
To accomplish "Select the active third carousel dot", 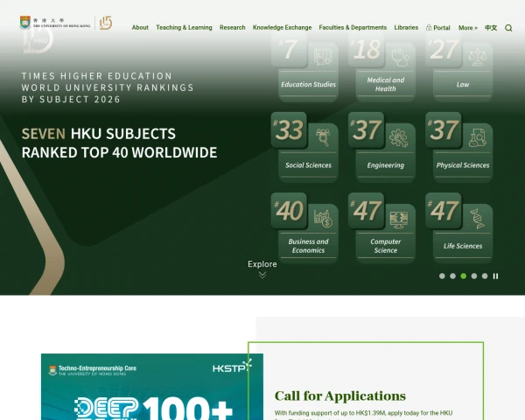I will click(x=464, y=276).
